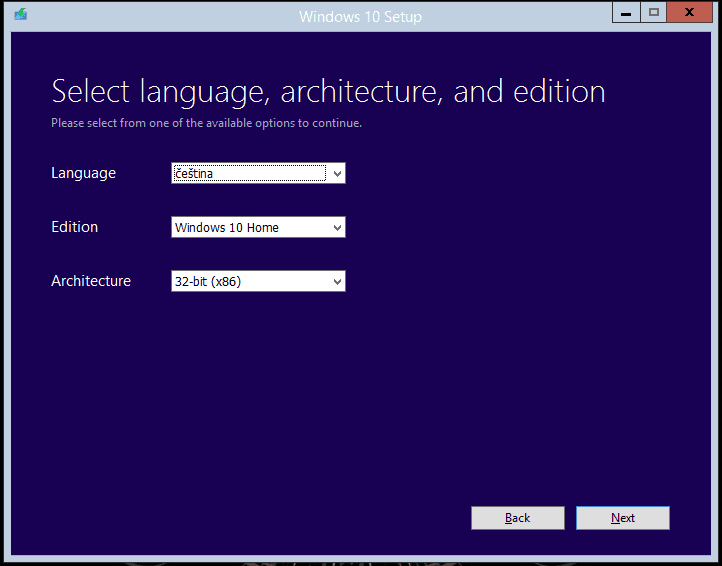Go back with the Back button
This screenshot has height=566, width=722.
point(518,518)
